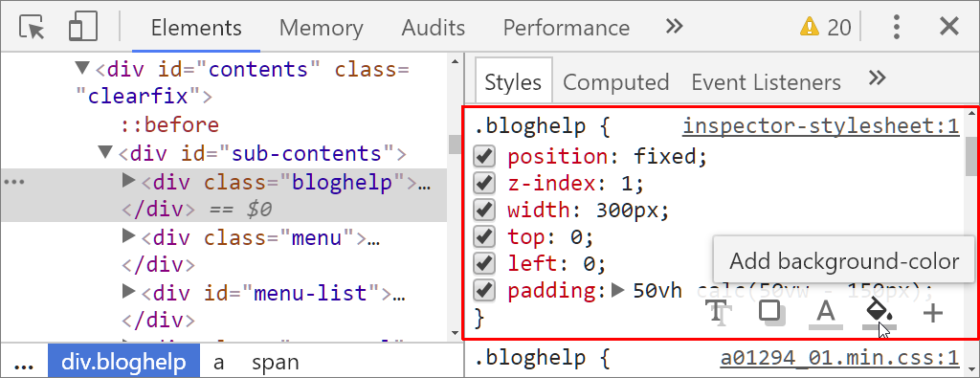Image resolution: width=980 pixels, height=378 pixels.
Task: Open the a01294_01.min.css:1 source link
Action: 839,359
